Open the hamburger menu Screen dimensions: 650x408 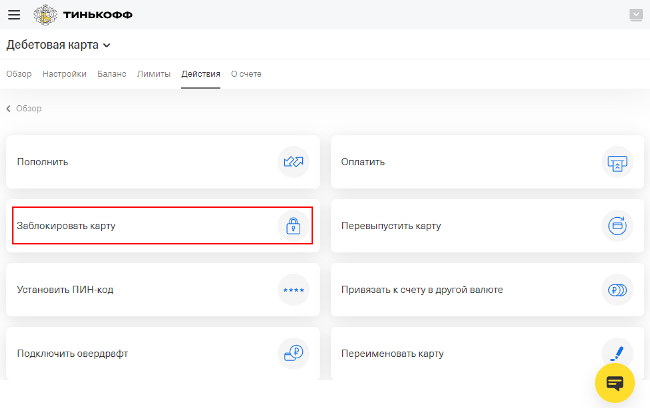click(x=13, y=15)
